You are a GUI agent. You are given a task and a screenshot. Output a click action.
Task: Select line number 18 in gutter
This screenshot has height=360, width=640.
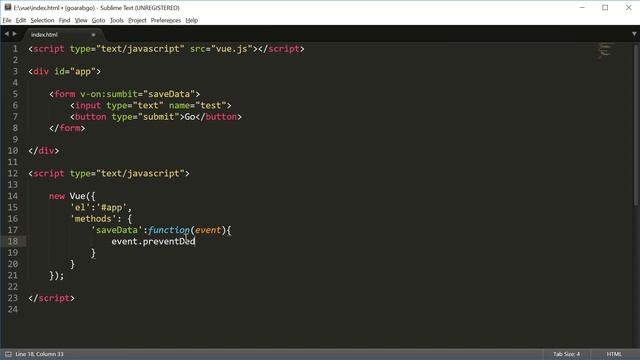coord(13,241)
